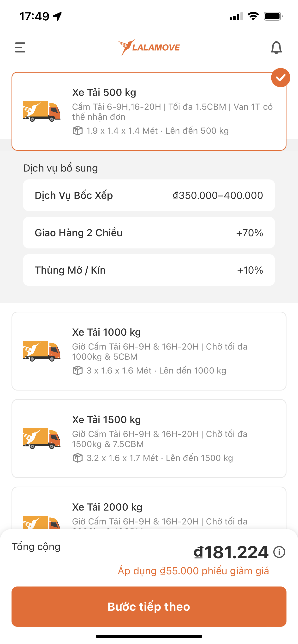Image resolution: width=298 pixels, height=644 pixels.
Task: Tap the Xe Tải 500 kg title
Action: 104,92
